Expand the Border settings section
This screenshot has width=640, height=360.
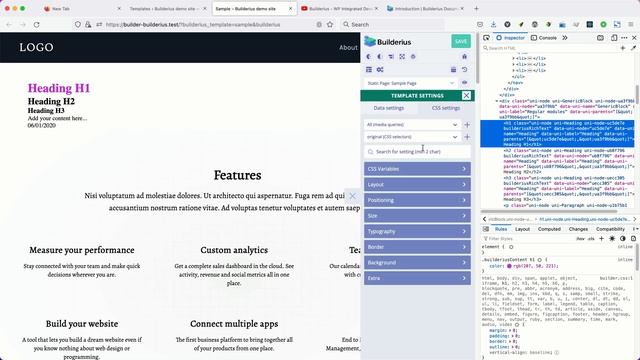tap(417, 247)
